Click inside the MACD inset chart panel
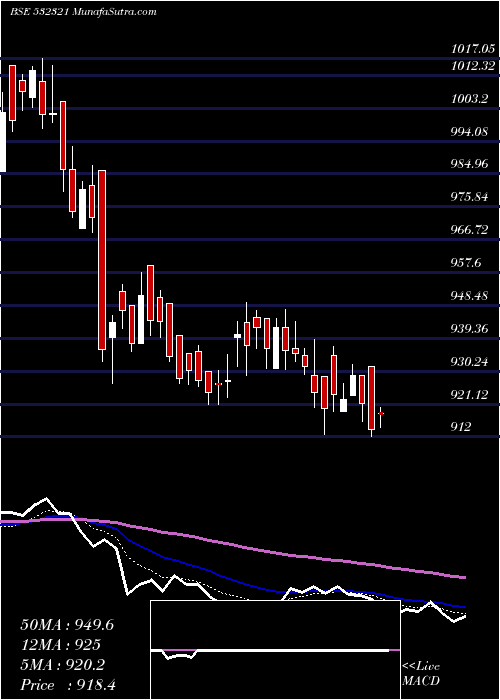The height and width of the screenshot is (700, 500). coord(275,650)
